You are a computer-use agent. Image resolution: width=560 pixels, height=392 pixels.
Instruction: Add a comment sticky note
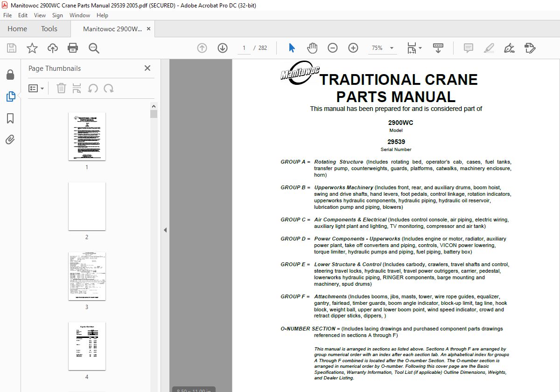pyautogui.click(x=468, y=48)
